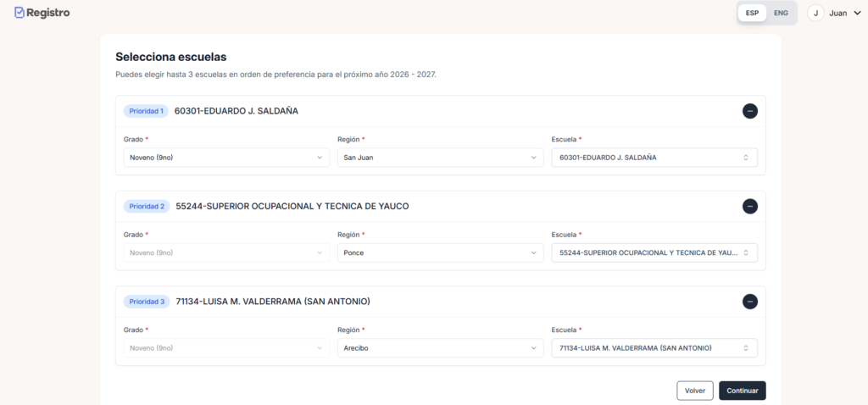Switch language to ENG
Screen dimensions: 868x405
[x=781, y=13]
